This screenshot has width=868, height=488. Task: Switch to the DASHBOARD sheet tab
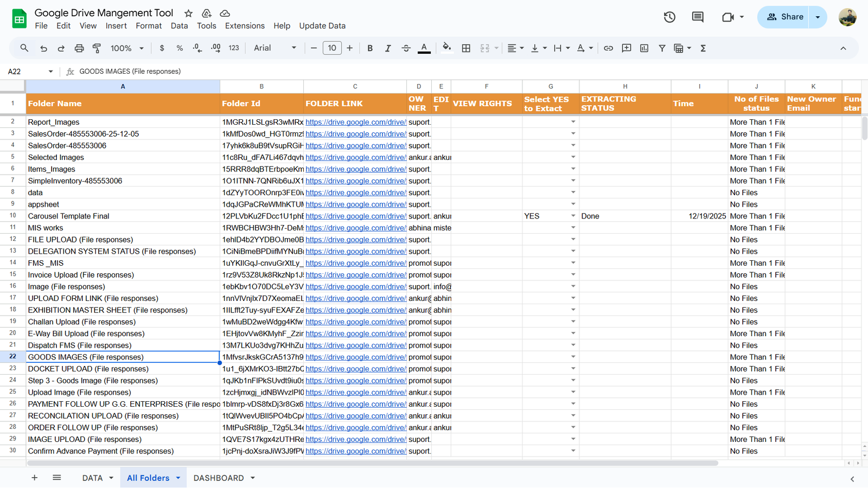219,478
